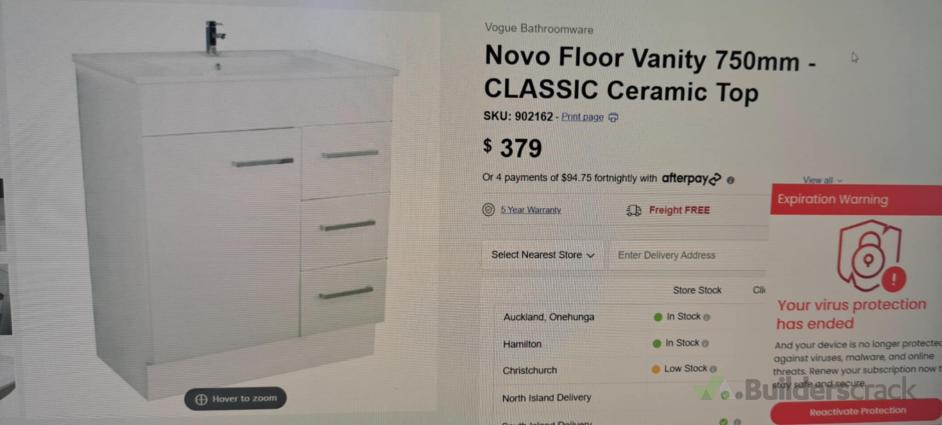Click info icon beside Auckland In Stock
The height and width of the screenshot is (425, 942).
(x=706, y=317)
